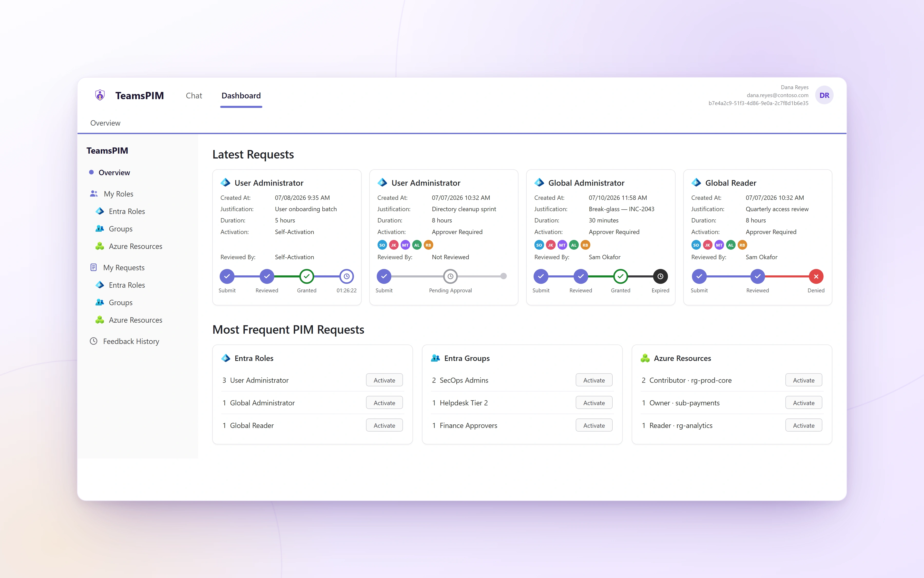Click Groups icon under My Requests
924x578 pixels.
pos(100,302)
